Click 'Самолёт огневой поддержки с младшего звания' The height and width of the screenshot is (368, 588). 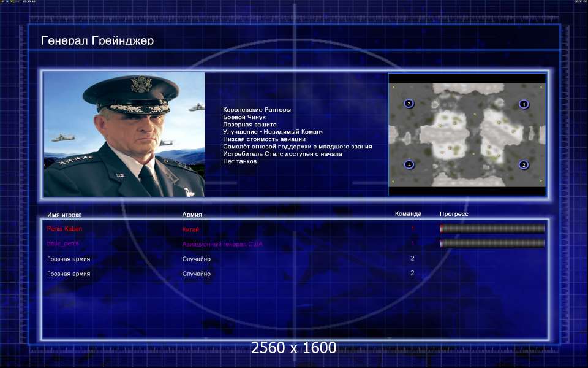pyautogui.click(x=298, y=147)
